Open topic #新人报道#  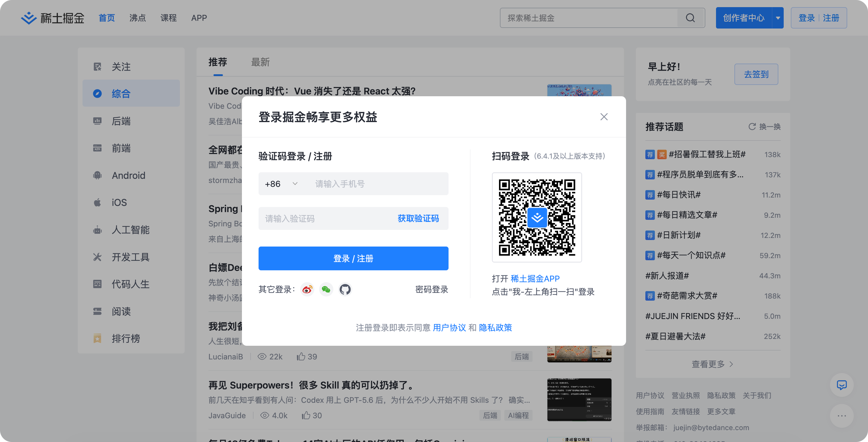point(667,275)
